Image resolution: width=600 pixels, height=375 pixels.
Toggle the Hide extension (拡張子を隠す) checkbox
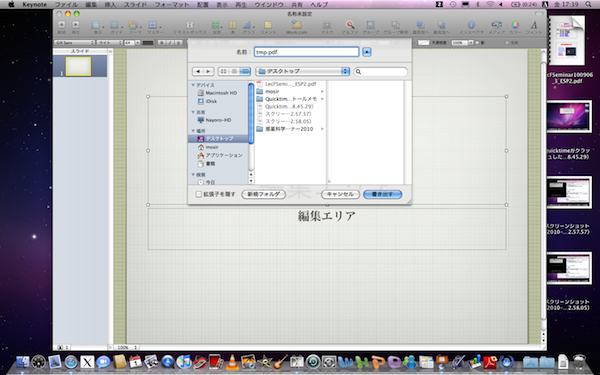click(199, 194)
